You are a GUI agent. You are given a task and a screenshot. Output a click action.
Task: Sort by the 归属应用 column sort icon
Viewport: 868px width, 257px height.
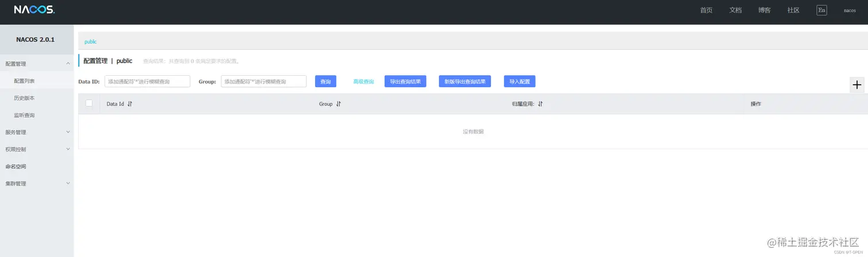540,104
